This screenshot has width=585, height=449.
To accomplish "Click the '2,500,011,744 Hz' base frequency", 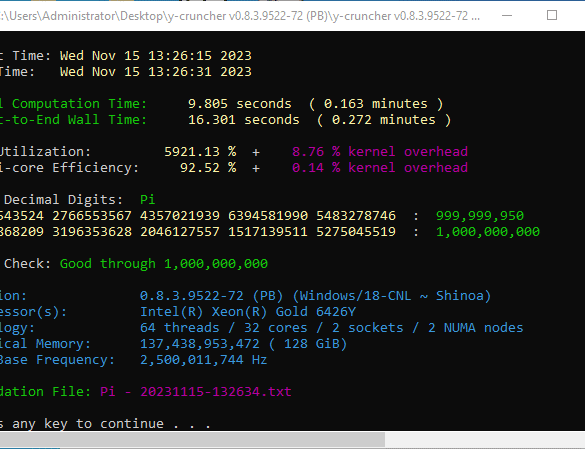I will pyautogui.click(x=204, y=360).
